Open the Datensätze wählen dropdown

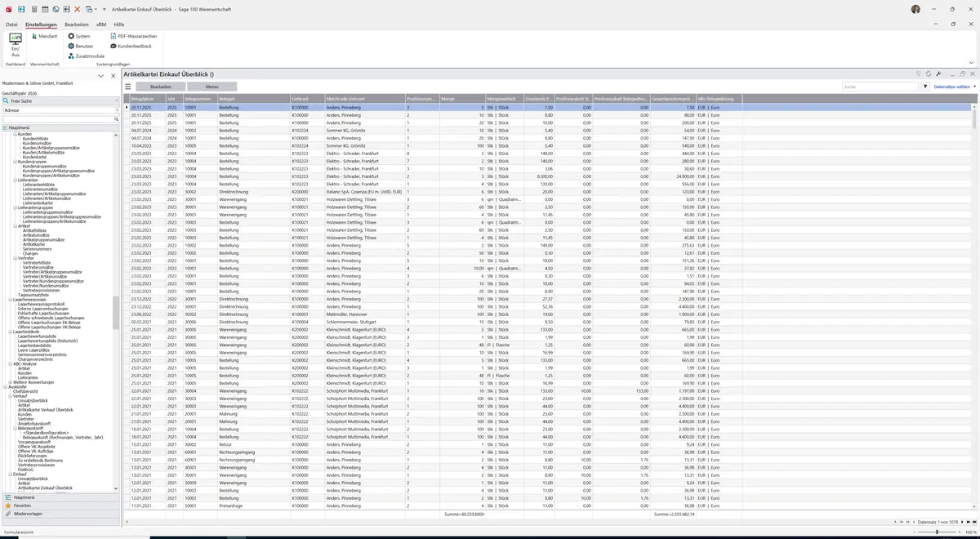coord(954,86)
